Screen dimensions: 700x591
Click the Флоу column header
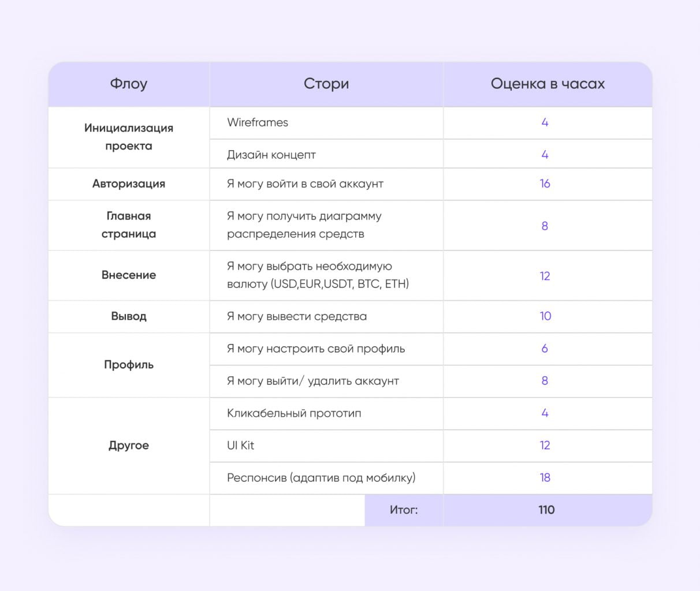pos(129,84)
